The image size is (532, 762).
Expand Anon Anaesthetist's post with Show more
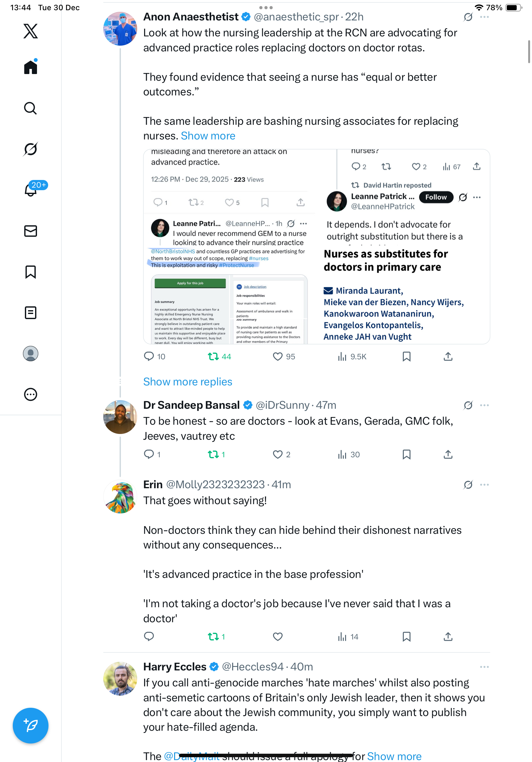coord(208,136)
